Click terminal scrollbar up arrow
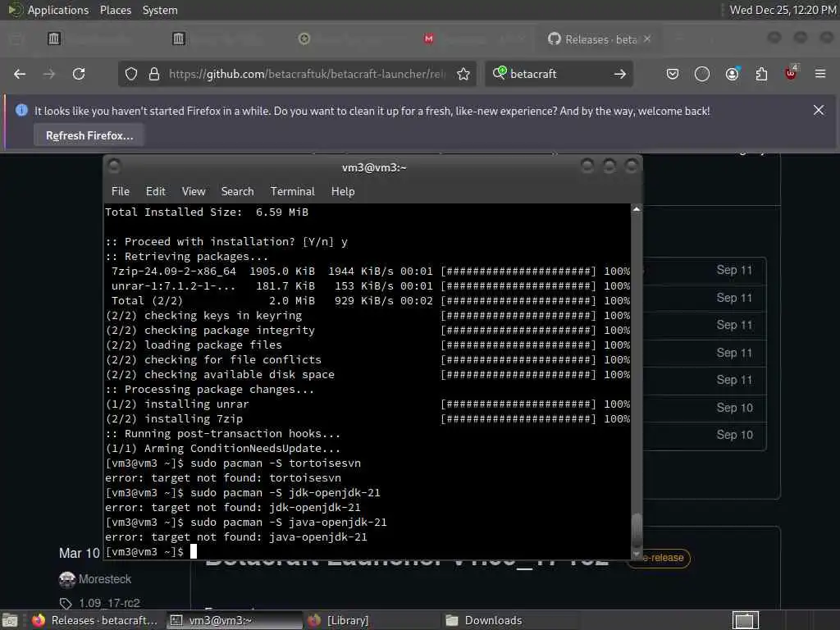Viewport: 840px width, 630px height. (637, 209)
